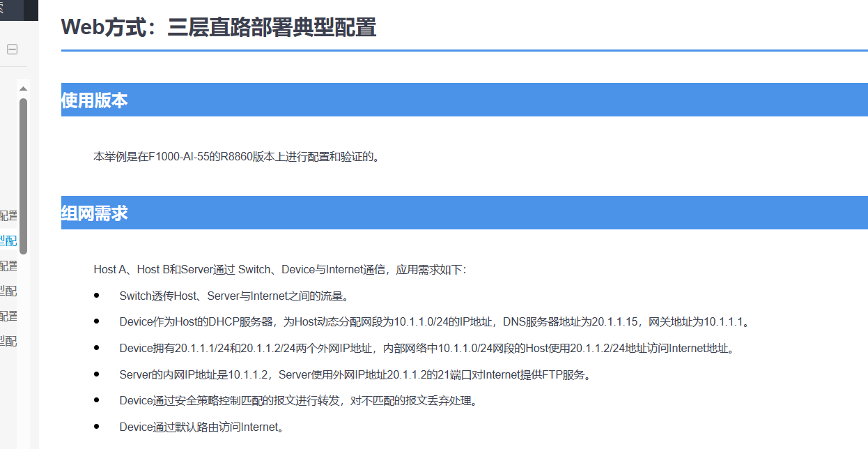Collapse the sidebar tree with the minus-box icon
The width and height of the screenshot is (868, 449).
[x=12, y=50]
